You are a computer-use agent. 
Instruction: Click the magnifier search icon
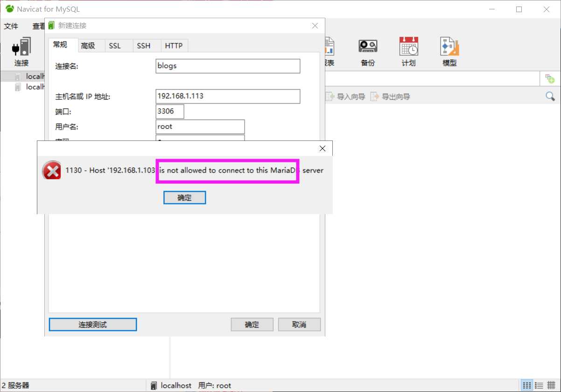(550, 97)
